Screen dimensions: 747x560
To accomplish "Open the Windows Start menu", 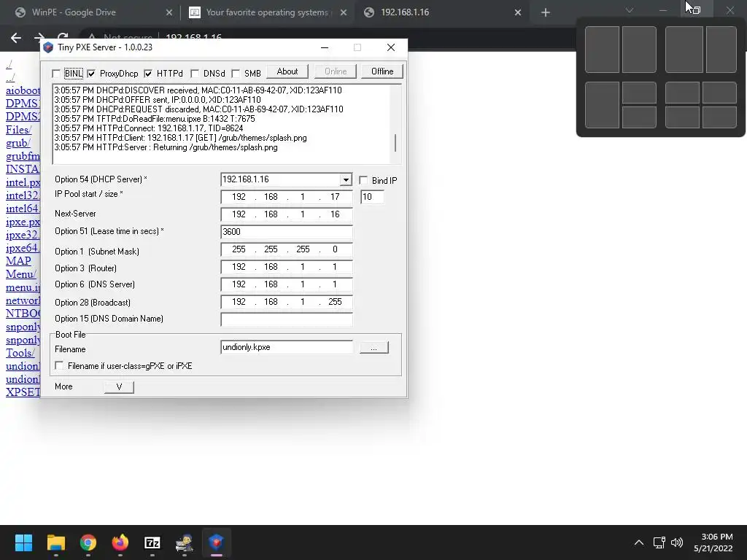I will click(23, 542).
